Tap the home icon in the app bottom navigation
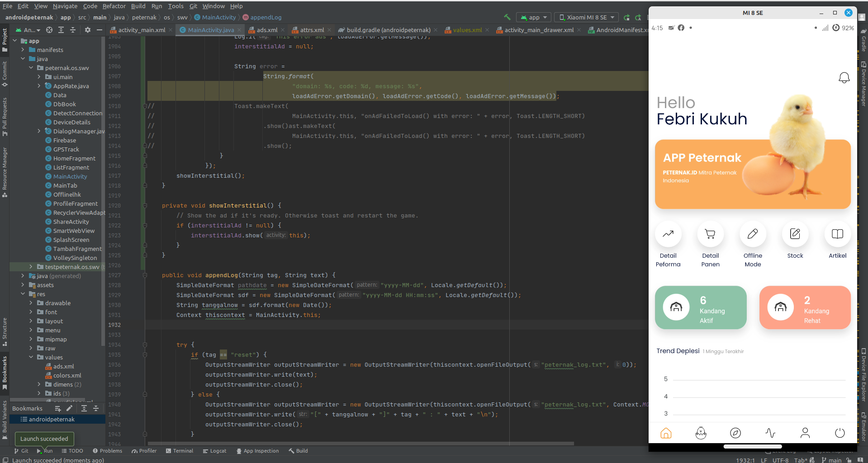868x463 pixels. [x=665, y=433]
